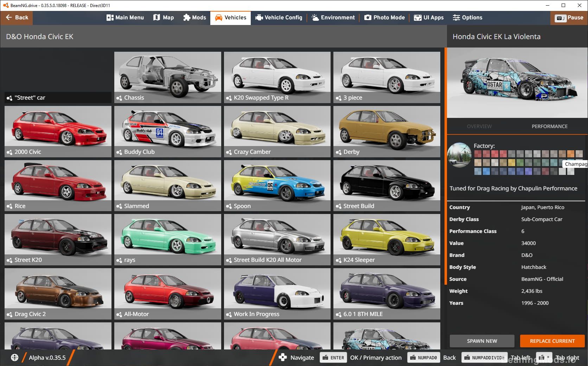
Task: Open the Main Menu
Action: coord(125,18)
